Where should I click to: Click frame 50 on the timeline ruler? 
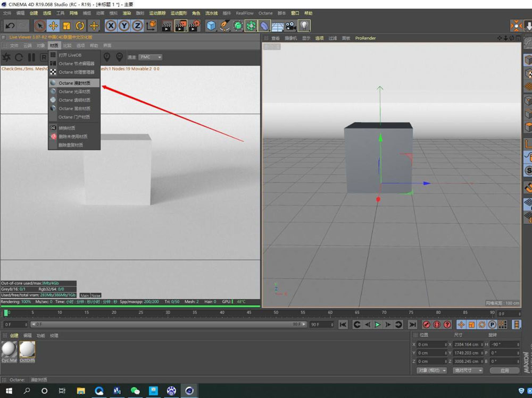(276, 312)
